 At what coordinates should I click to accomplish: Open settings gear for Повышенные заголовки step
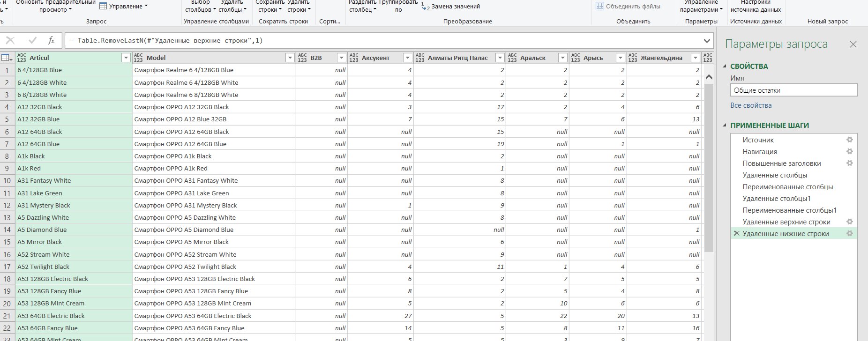tap(849, 163)
